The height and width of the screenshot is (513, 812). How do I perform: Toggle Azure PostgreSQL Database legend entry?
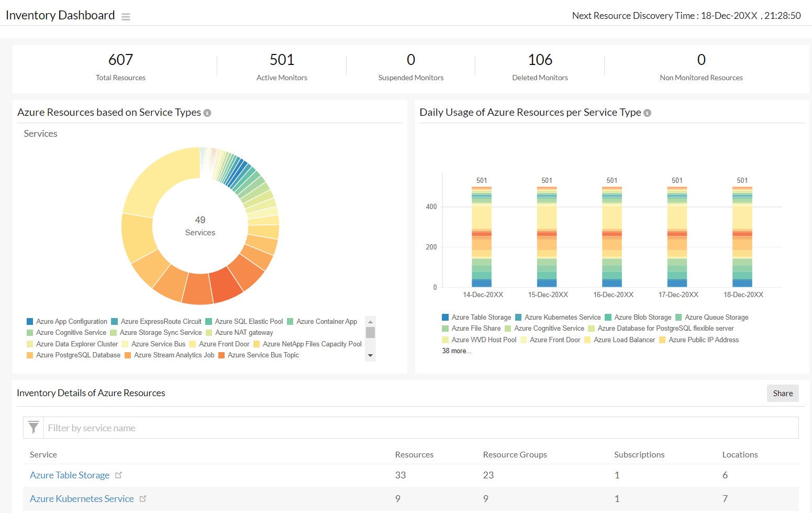coord(74,355)
